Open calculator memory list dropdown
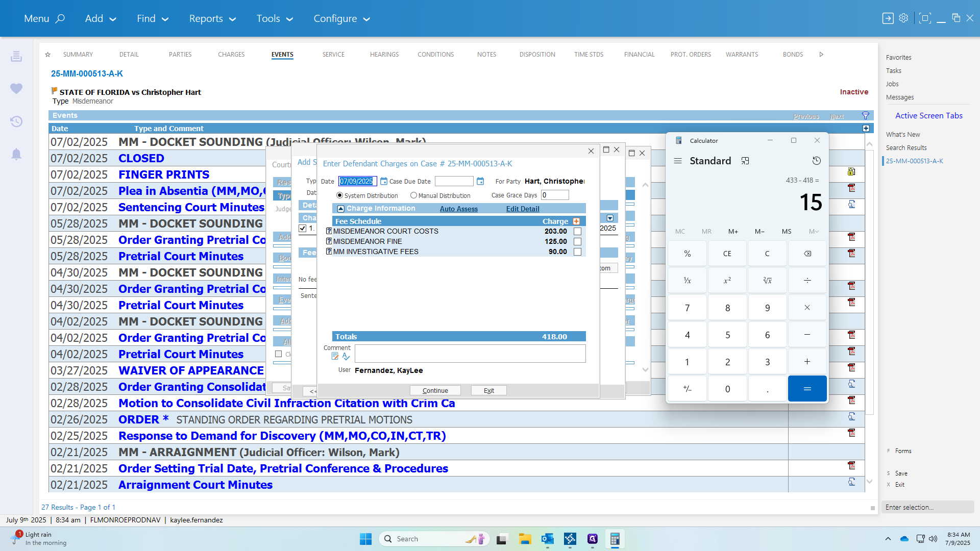The image size is (980, 551). pos(814,232)
